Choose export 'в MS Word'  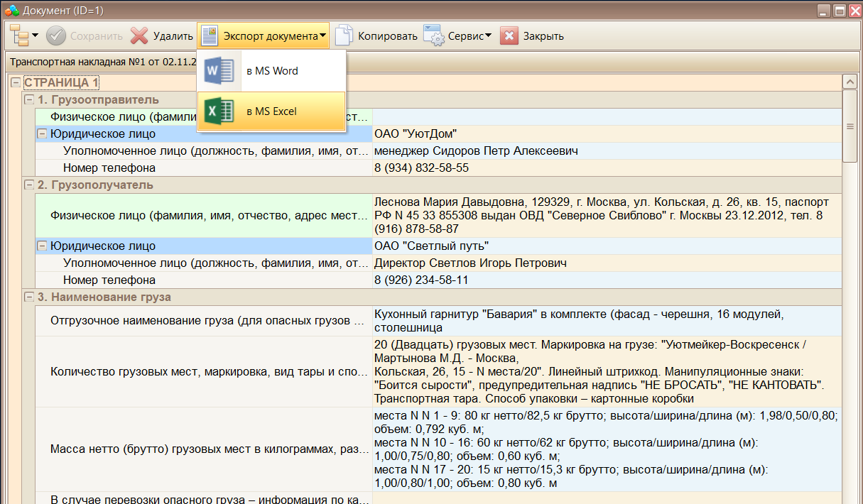(272, 71)
